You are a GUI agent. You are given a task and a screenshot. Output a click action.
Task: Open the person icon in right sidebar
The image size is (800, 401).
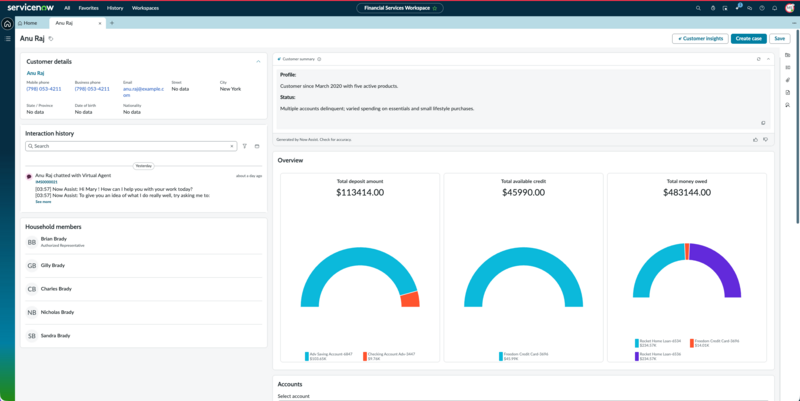788,105
